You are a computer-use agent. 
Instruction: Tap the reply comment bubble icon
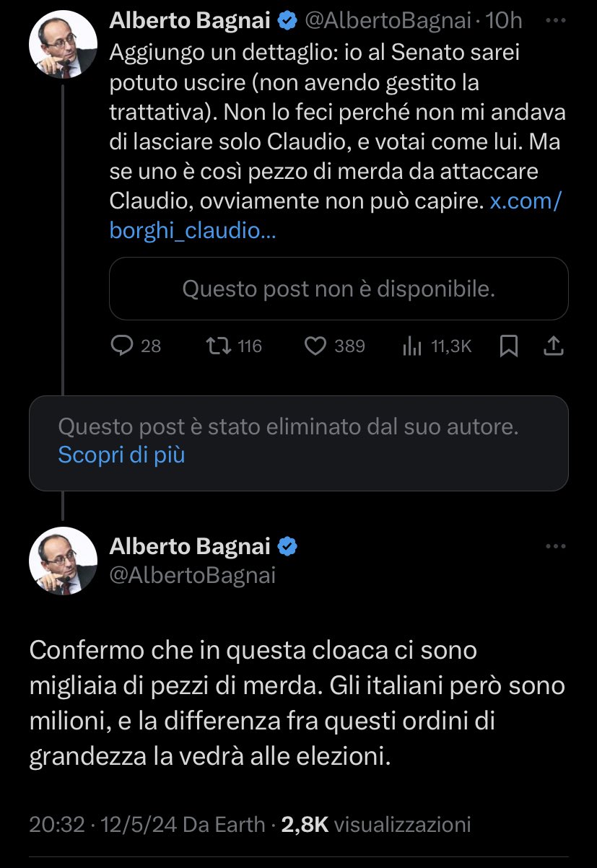point(120,346)
